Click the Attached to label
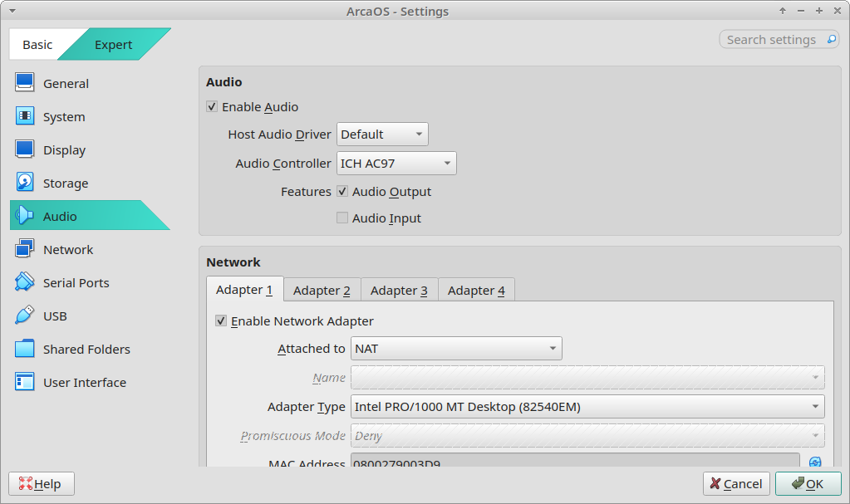Image resolution: width=850 pixels, height=504 pixels. (311, 349)
